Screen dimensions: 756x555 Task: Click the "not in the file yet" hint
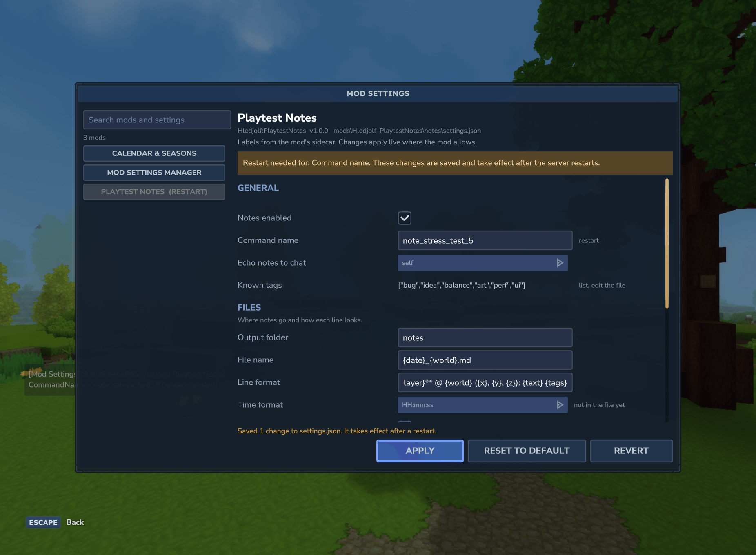[599, 405]
